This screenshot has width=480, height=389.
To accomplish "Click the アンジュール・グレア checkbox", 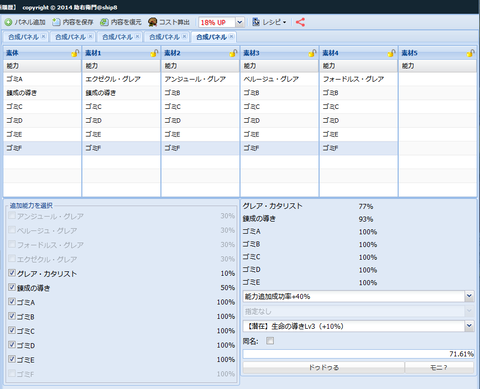I will click(x=12, y=216).
